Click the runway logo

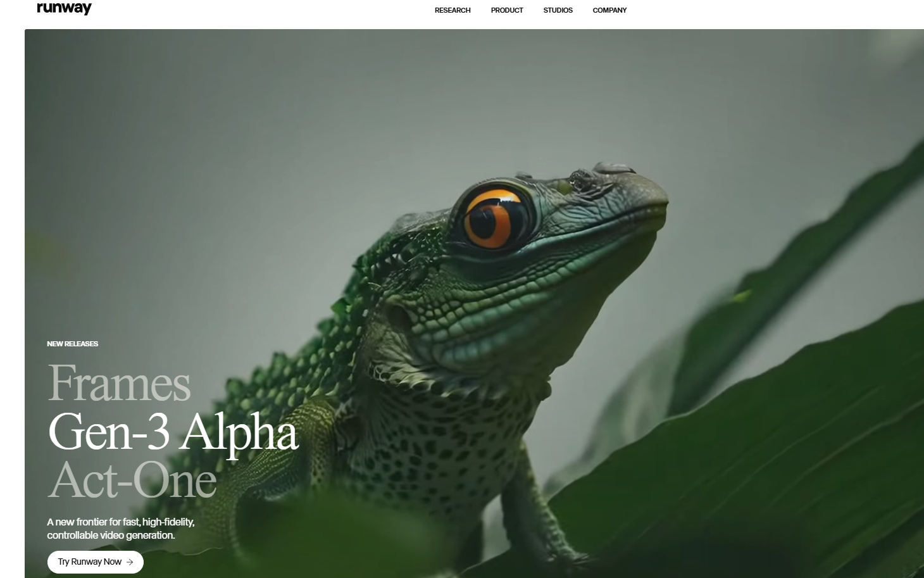tap(64, 8)
